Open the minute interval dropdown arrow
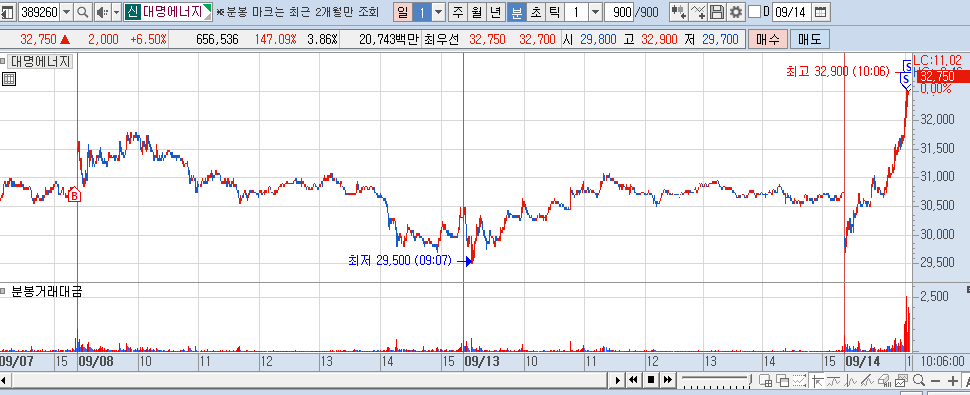 (595, 12)
